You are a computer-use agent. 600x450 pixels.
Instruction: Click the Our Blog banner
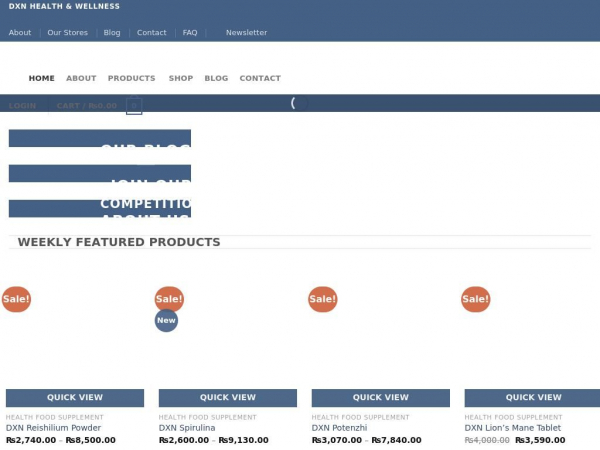click(x=100, y=138)
